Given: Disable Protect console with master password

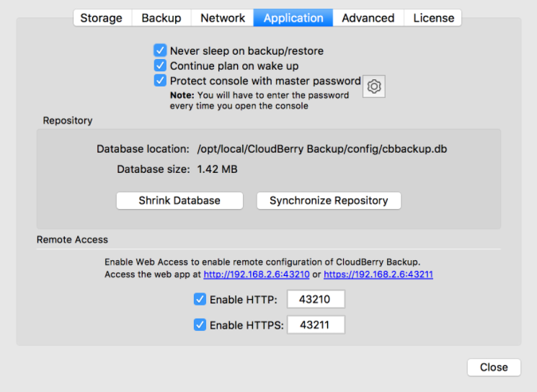Looking at the screenshot, I should pos(160,81).
